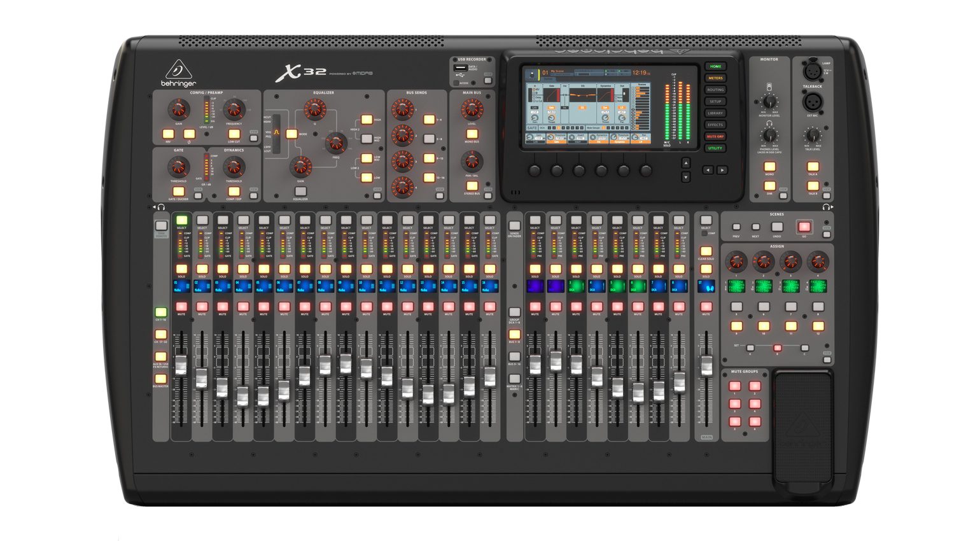980x541 pixels.
Task: Click the ST main scribble strip display
Action: click(x=706, y=286)
